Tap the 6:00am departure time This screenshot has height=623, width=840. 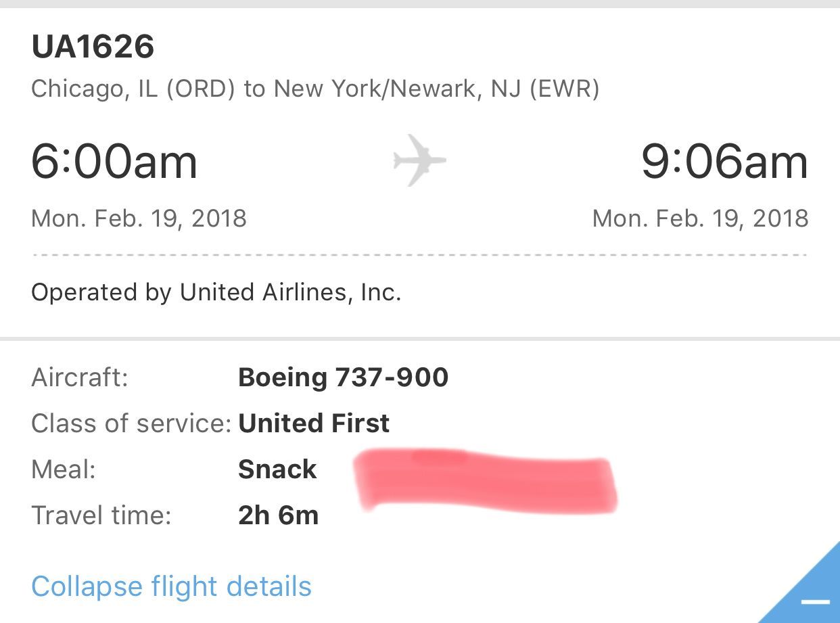coord(114,162)
